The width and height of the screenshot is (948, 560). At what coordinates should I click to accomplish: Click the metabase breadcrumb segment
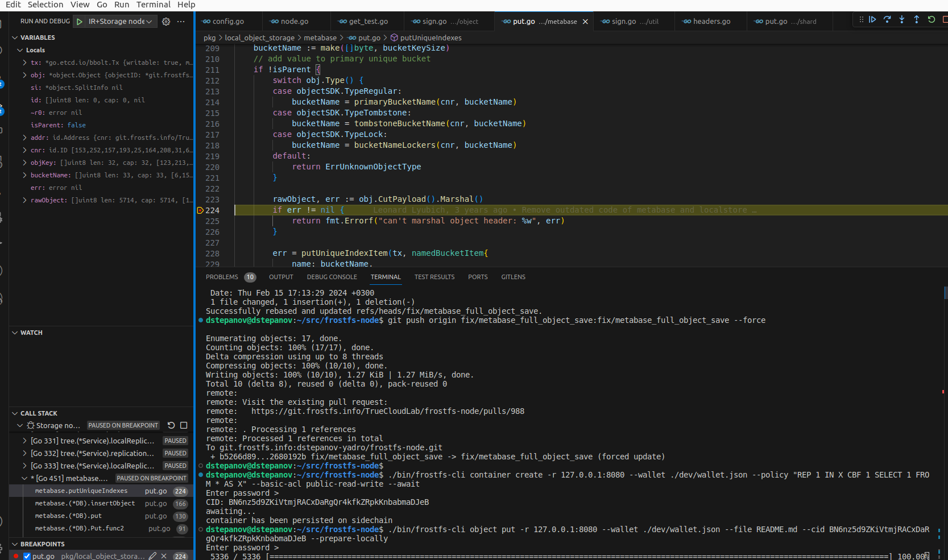320,38
